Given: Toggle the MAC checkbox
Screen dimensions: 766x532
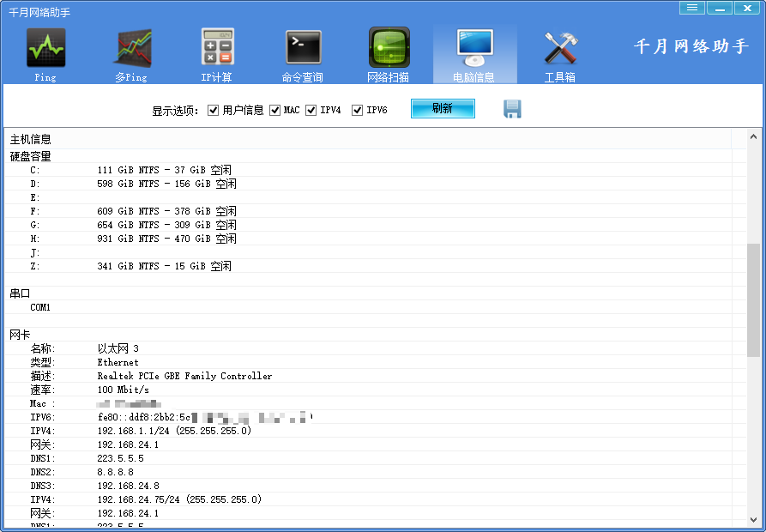Looking at the screenshot, I should [275, 111].
